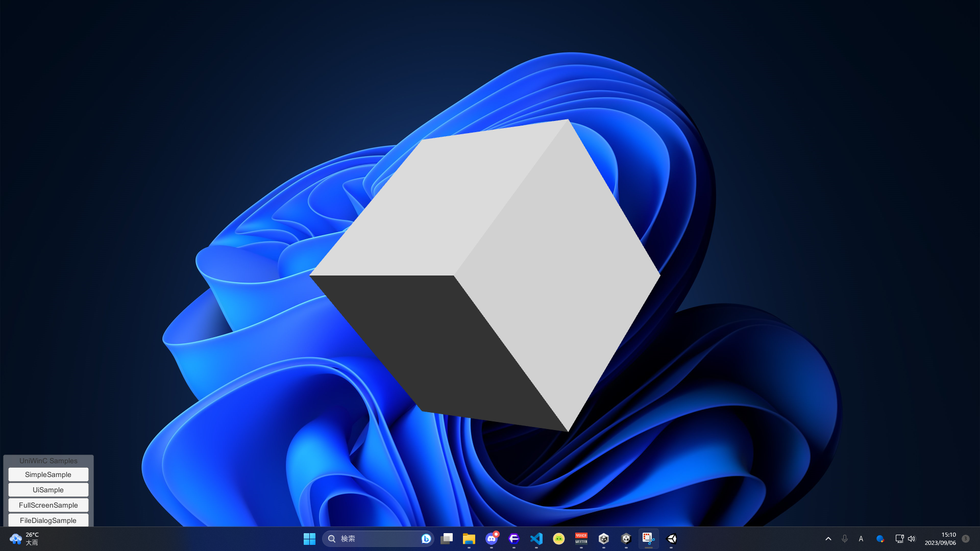980x551 pixels.
Task: Click the Bing icon in the search bar
Action: 426,538
